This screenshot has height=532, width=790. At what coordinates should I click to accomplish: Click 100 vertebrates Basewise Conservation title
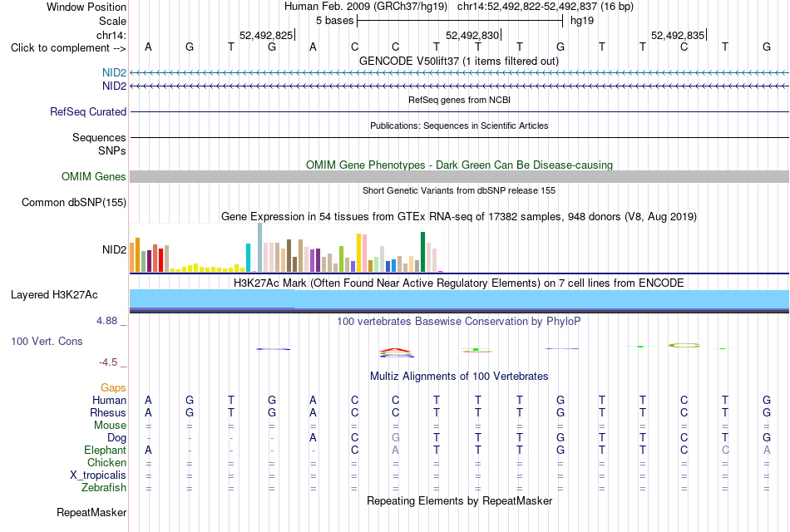click(459, 322)
